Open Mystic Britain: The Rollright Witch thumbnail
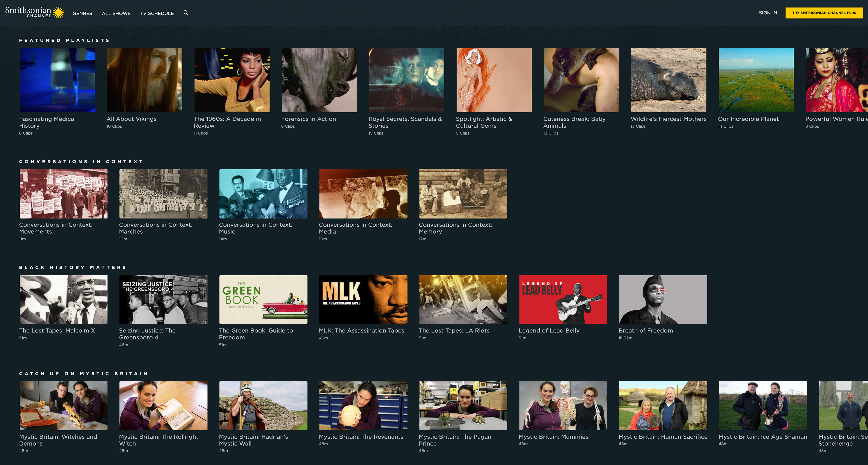The height and width of the screenshot is (465, 868). pos(163,406)
